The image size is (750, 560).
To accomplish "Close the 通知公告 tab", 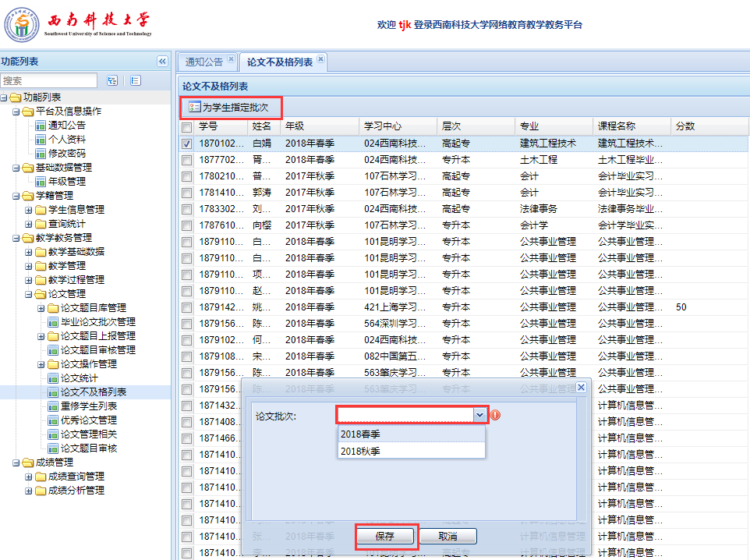I will 231,60.
